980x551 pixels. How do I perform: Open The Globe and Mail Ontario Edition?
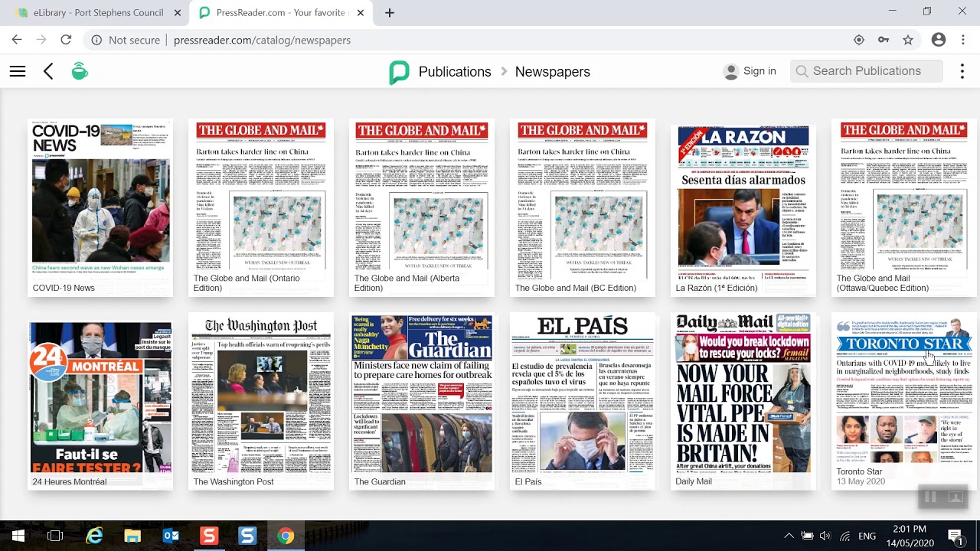261,207
